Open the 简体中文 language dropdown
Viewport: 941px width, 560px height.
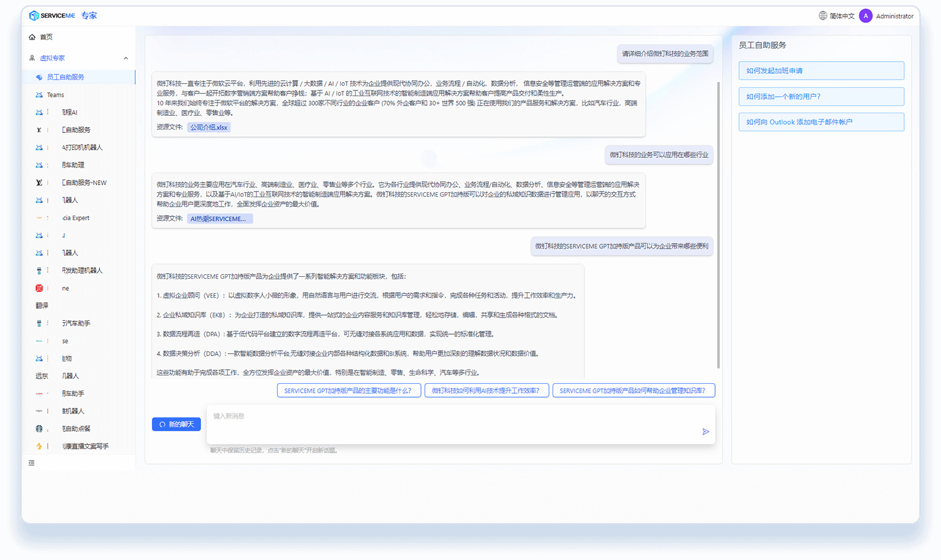(x=842, y=16)
